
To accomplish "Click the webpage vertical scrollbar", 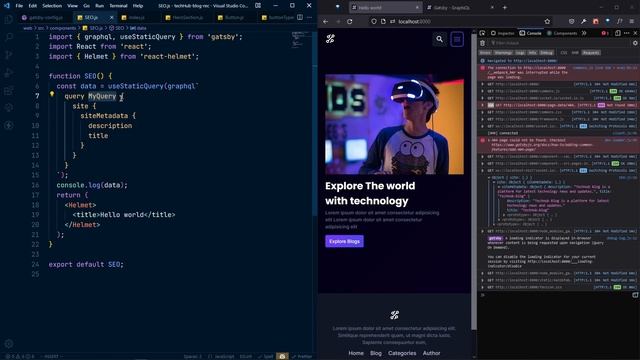I will point(473,182).
